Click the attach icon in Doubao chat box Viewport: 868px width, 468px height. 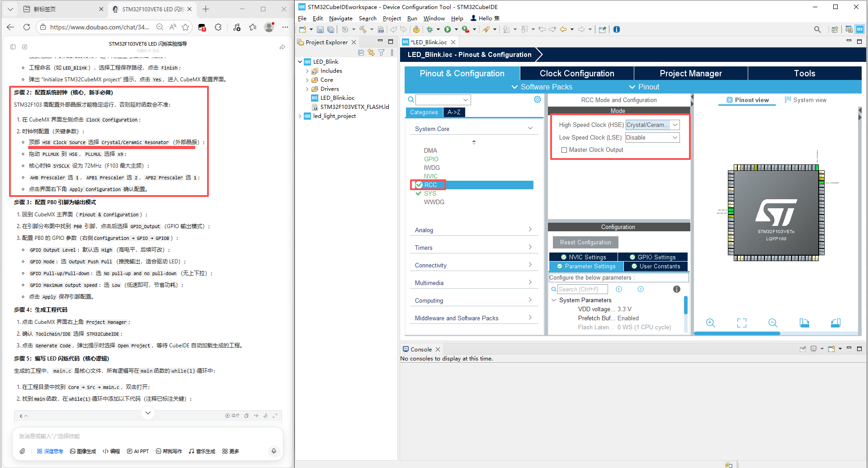tap(22, 451)
